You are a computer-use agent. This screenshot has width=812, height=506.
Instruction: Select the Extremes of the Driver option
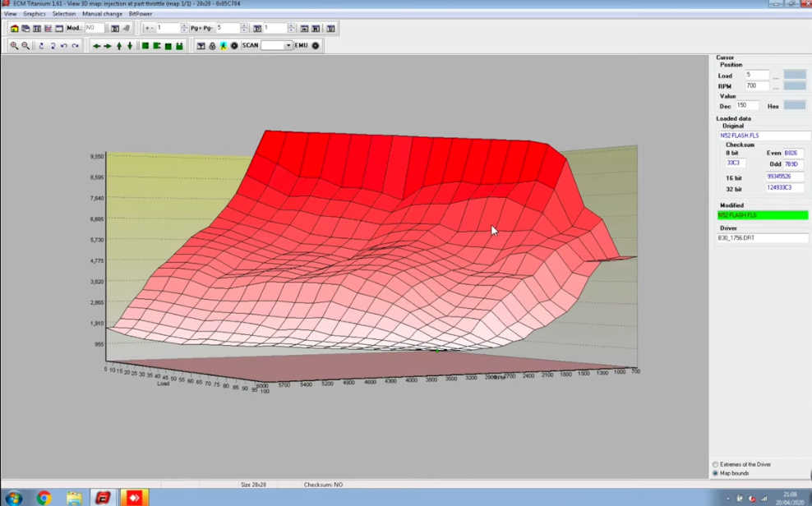[x=741, y=464]
